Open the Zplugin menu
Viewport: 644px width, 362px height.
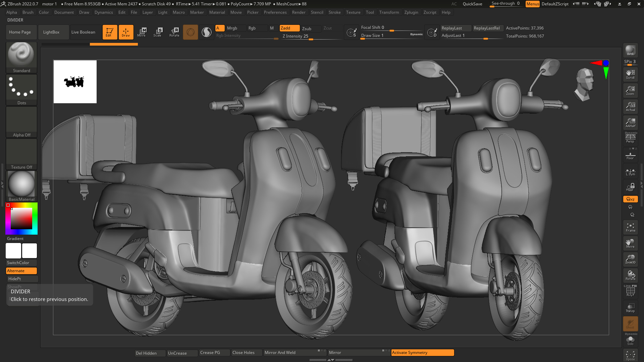(411, 12)
